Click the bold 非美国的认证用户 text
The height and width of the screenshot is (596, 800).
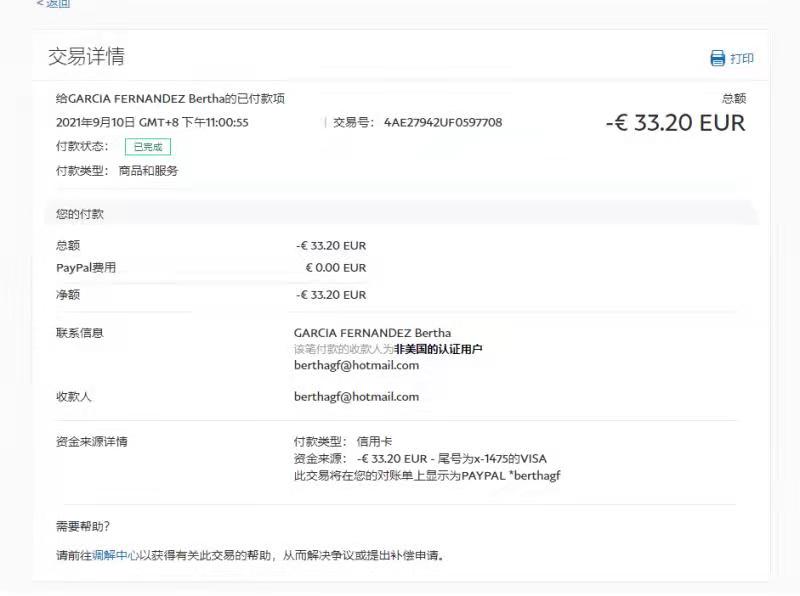(x=438, y=349)
